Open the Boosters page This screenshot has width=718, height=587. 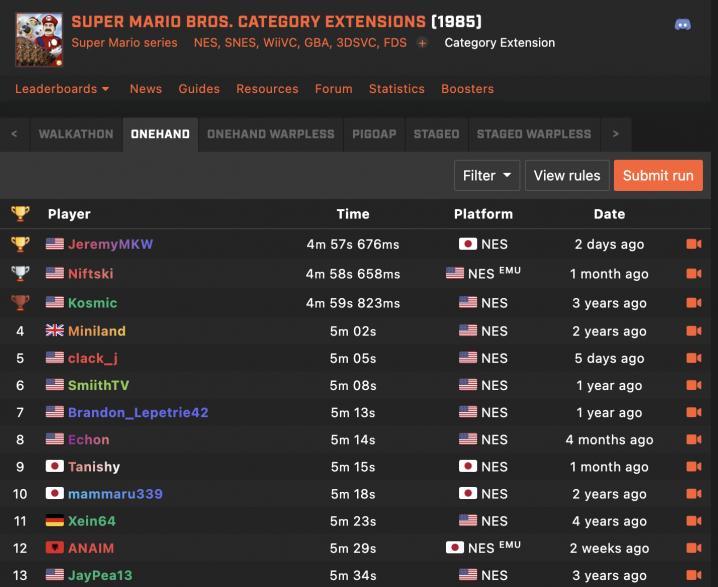[468, 89]
